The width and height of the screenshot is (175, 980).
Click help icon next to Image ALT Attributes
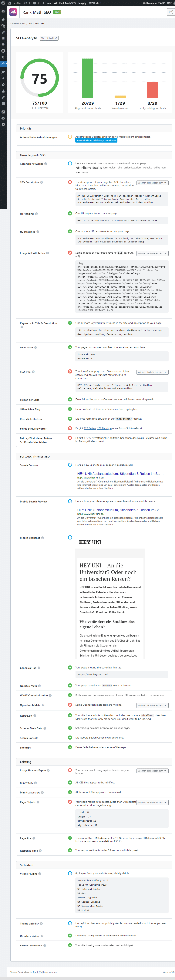[x=48, y=253]
